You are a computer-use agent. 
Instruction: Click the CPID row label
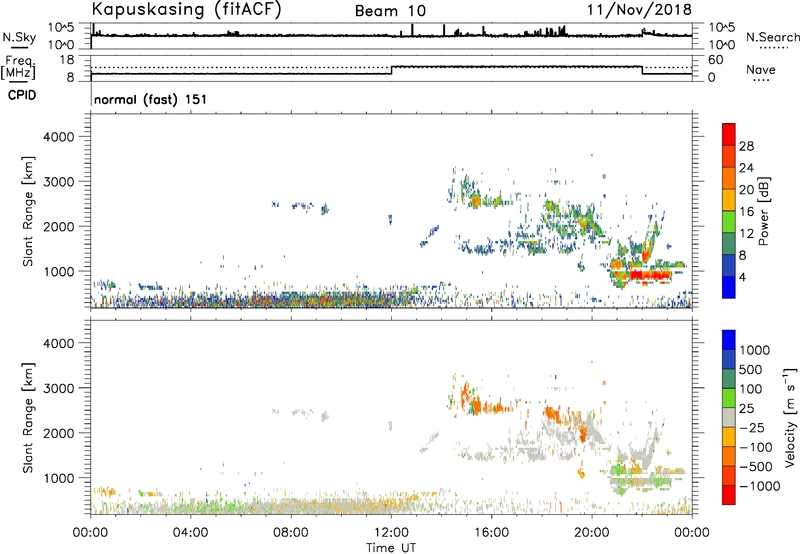22,95
